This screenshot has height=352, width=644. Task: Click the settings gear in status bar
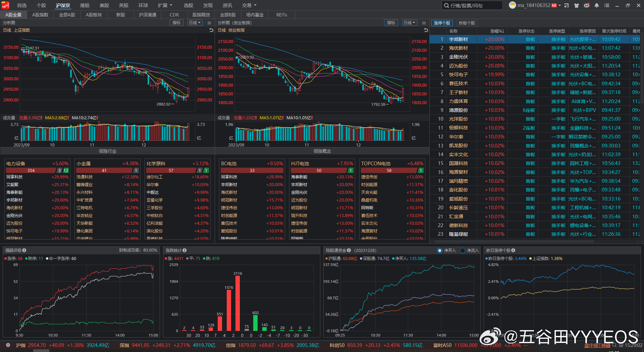pyautogui.click(x=8, y=345)
